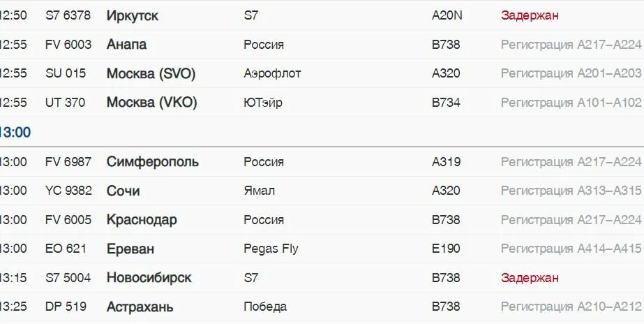Click the Победа airline name
644x324 pixels.
click(x=265, y=307)
